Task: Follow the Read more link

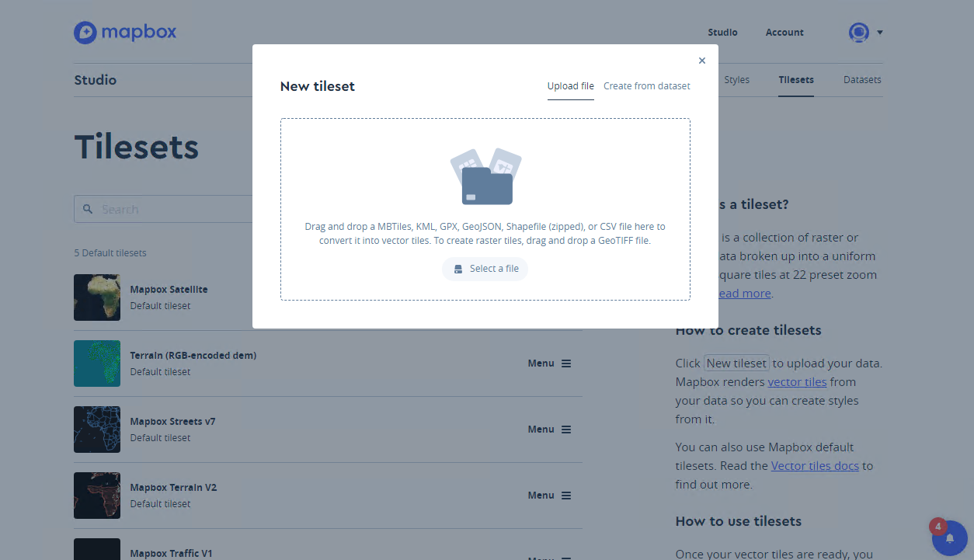Action: pos(744,294)
